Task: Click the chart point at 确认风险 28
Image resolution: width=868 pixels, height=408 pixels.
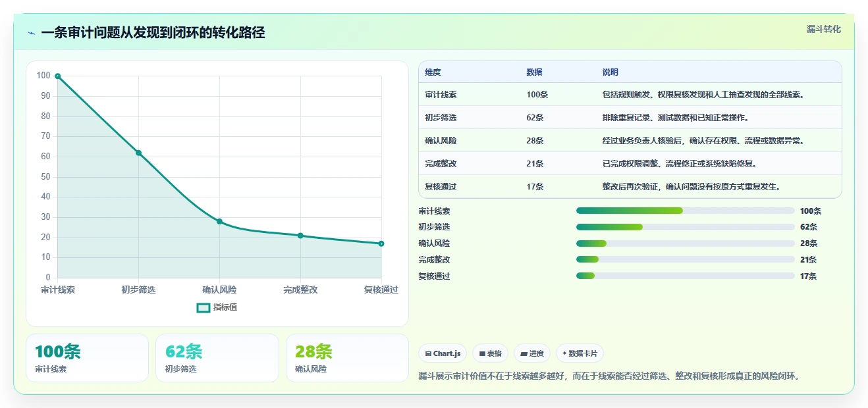Action: tap(219, 222)
